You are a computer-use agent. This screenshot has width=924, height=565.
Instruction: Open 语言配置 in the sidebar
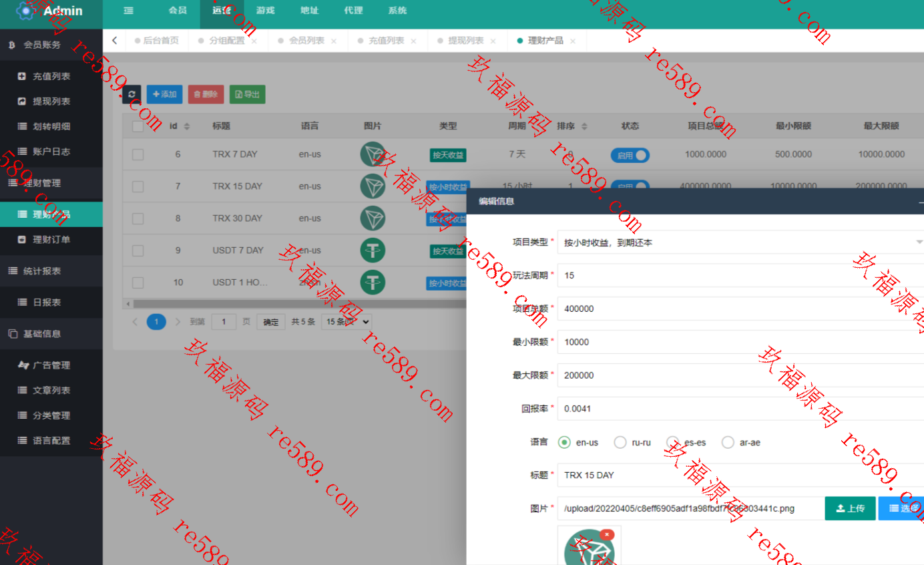51,440
